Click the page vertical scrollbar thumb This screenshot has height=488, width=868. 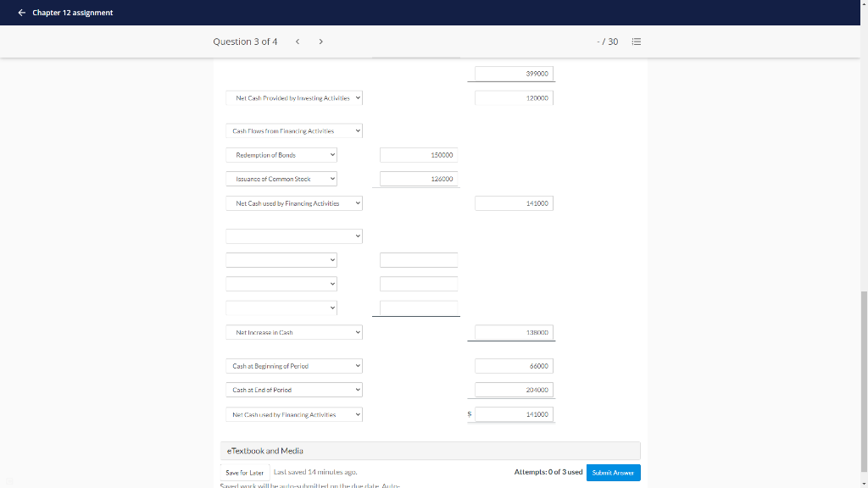click(864, 382)
